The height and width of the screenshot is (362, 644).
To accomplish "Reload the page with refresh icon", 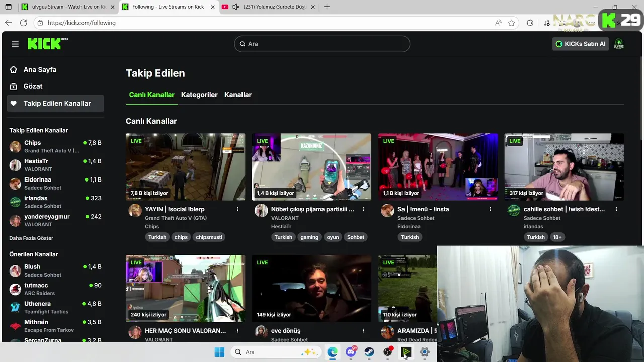I will (x=23, y=23).
